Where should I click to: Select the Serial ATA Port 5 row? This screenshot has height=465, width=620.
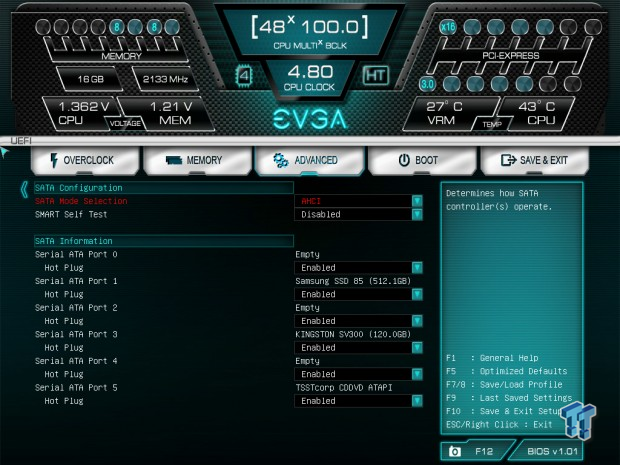pyautogui.click(x=76, y=388)
